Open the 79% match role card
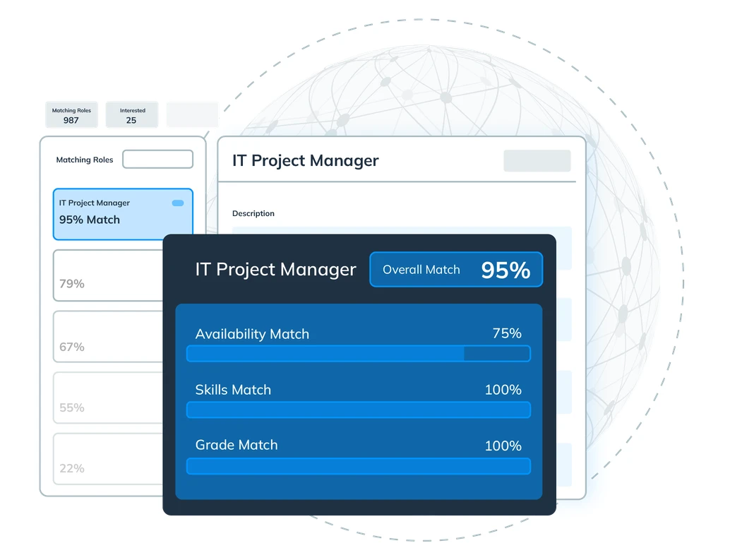 (x=106, y=276)
